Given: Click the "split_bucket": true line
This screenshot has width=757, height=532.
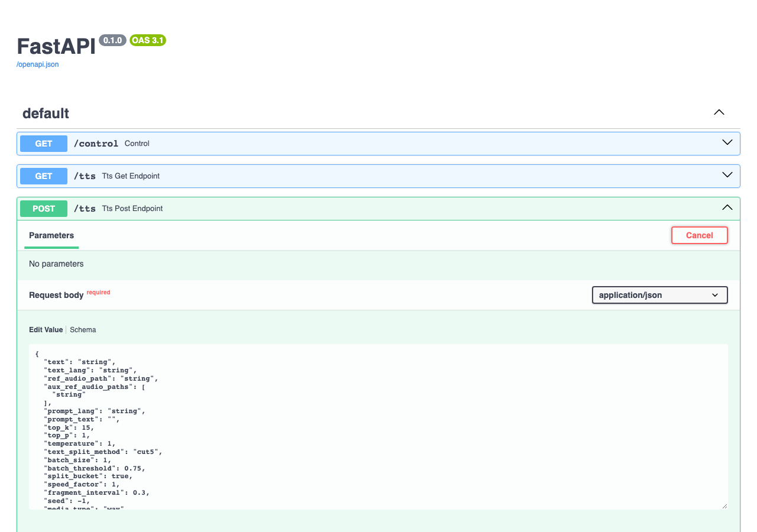Looking at the screenshot, I should tap(88, 476).
